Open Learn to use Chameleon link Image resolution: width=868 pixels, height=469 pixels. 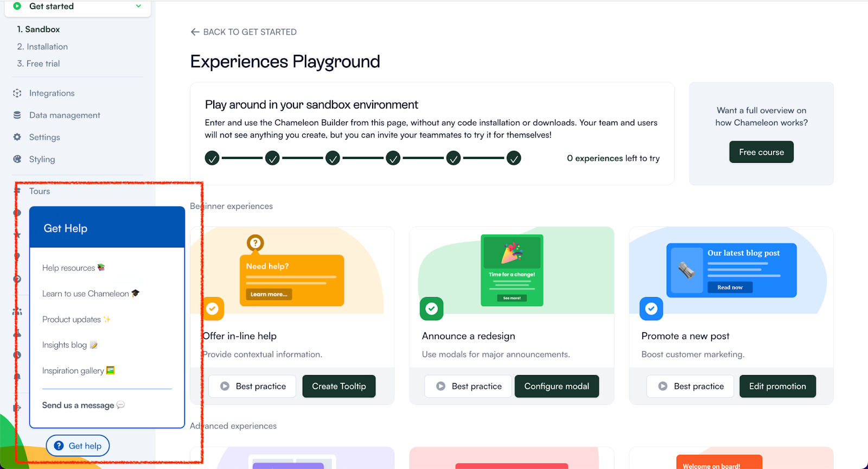pos(91,294)
